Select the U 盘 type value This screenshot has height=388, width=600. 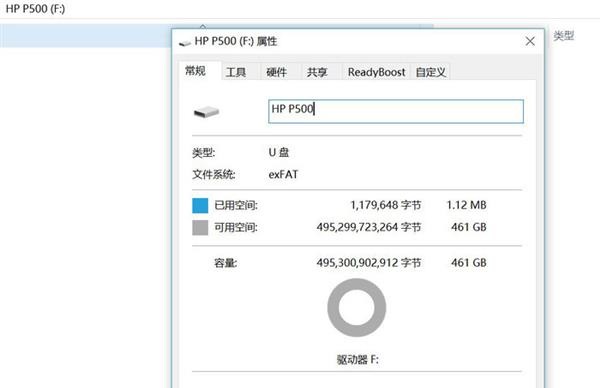click(x=279, y=152)
